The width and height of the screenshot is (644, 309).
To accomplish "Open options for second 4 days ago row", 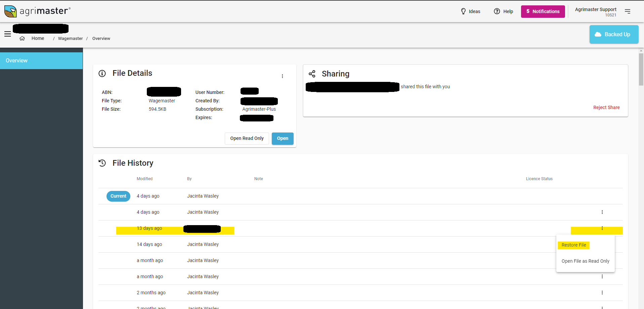I will pyautogui.click(x=602, y=212).
